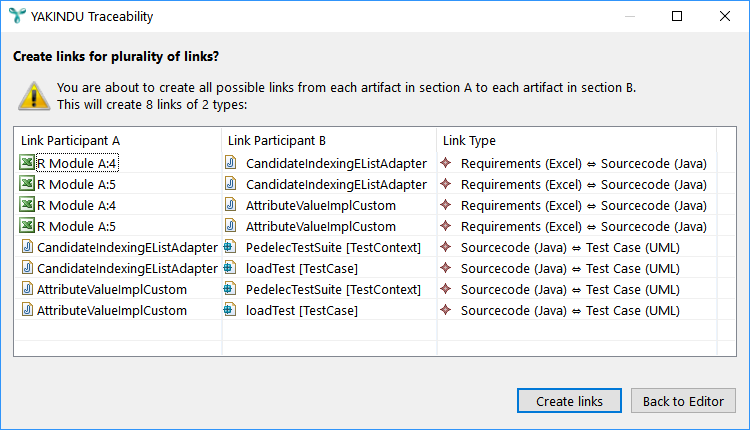Click link type star icon in first row
The width and height of the screenshot is (750, 430).
pos(446,163)
